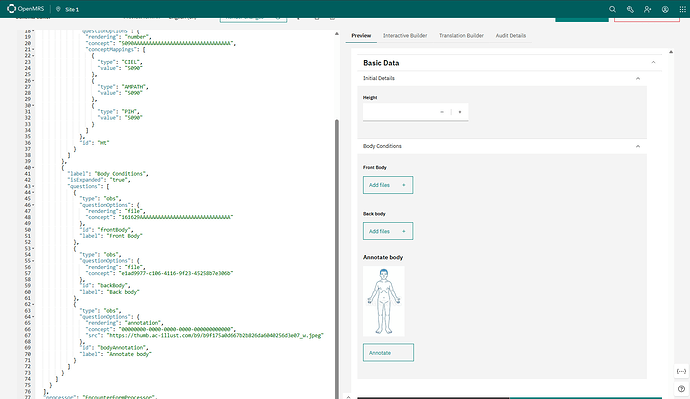Image resolution: width=690 pixels, height=399 pixels.
Task: Click the add patient icon
Action: click(x=647, y=9)
